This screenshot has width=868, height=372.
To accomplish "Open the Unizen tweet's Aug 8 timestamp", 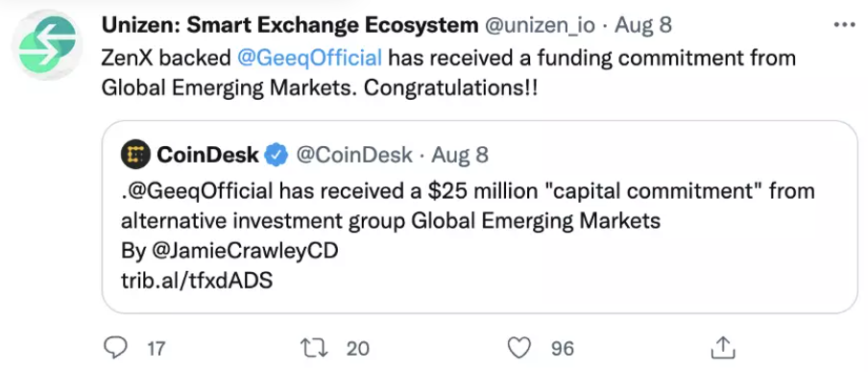I will coord(643,26).
